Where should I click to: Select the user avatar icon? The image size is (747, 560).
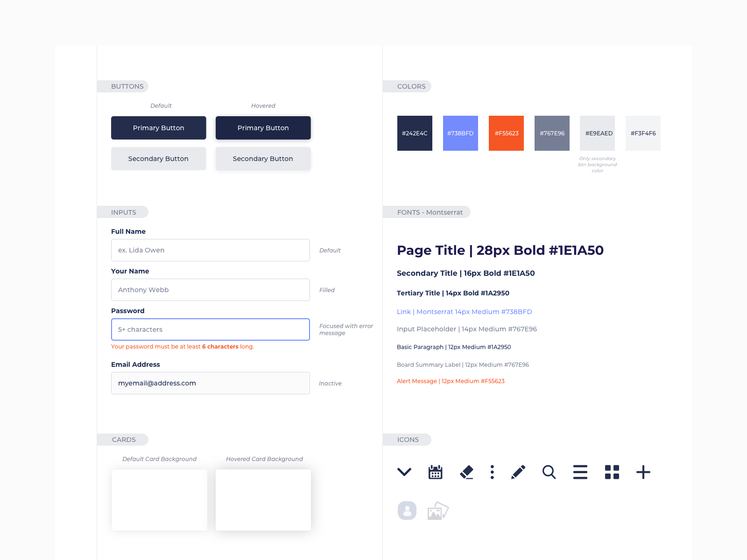tap(407, 510)
